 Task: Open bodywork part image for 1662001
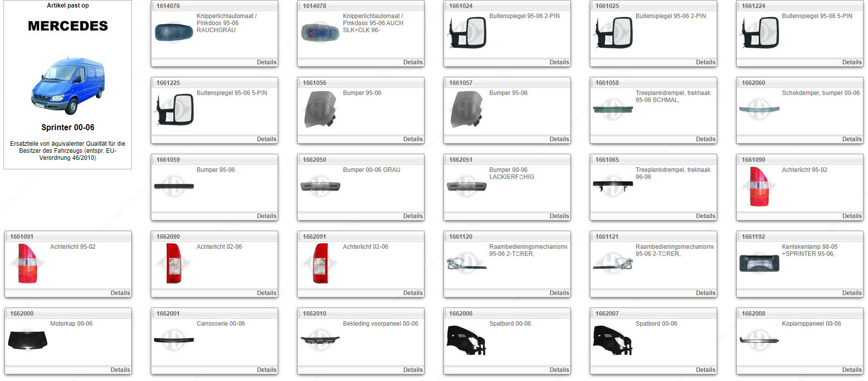point(174,340)
